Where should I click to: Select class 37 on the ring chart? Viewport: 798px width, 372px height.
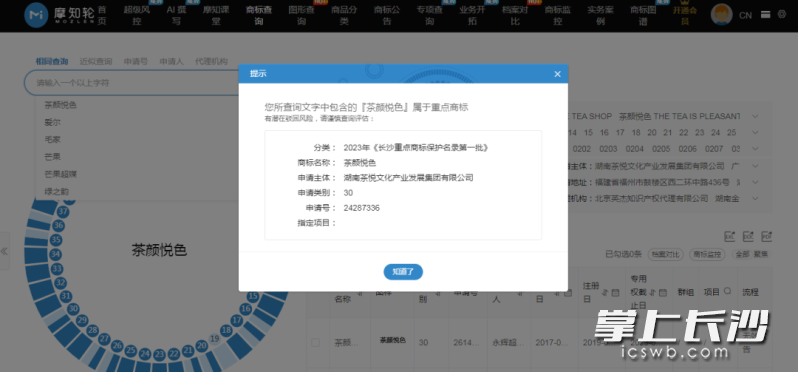63,211
